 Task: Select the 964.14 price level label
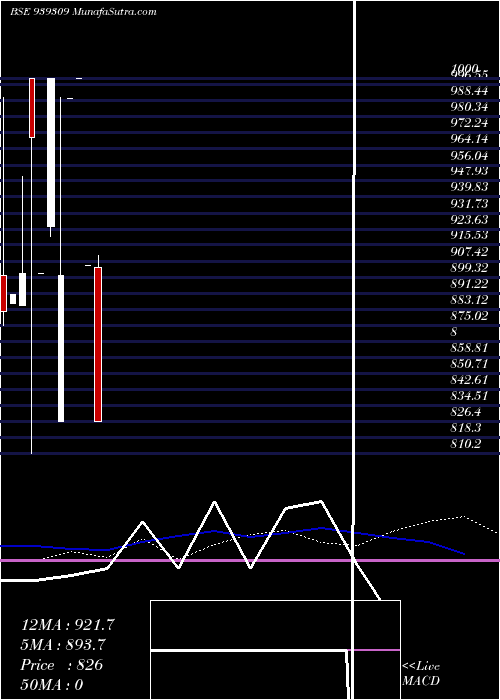click(x=469, y=139)
